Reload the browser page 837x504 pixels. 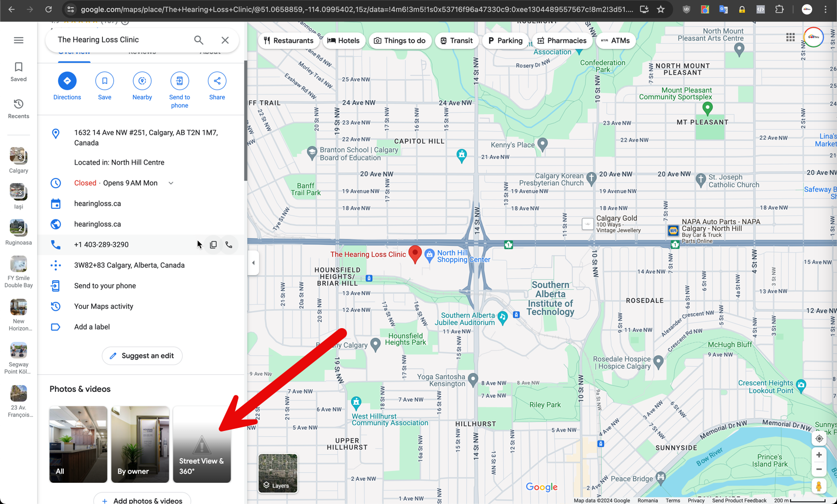[x=48, y=9]
